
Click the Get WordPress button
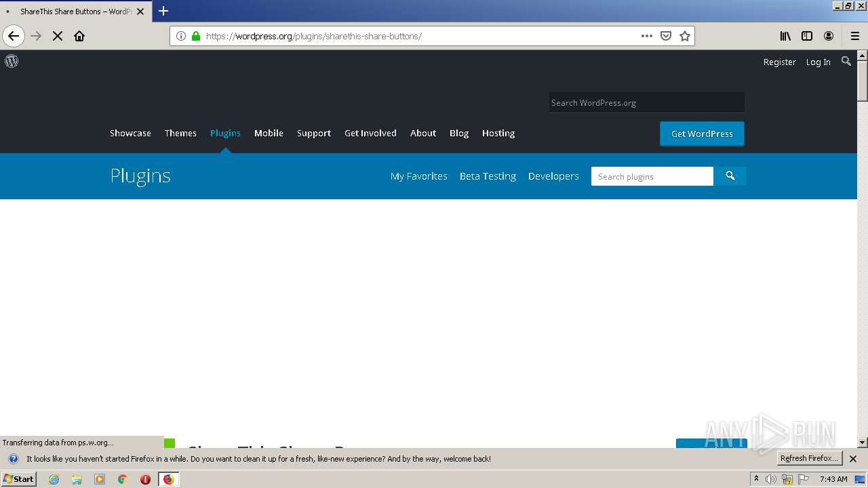click(x=702, y=134)
